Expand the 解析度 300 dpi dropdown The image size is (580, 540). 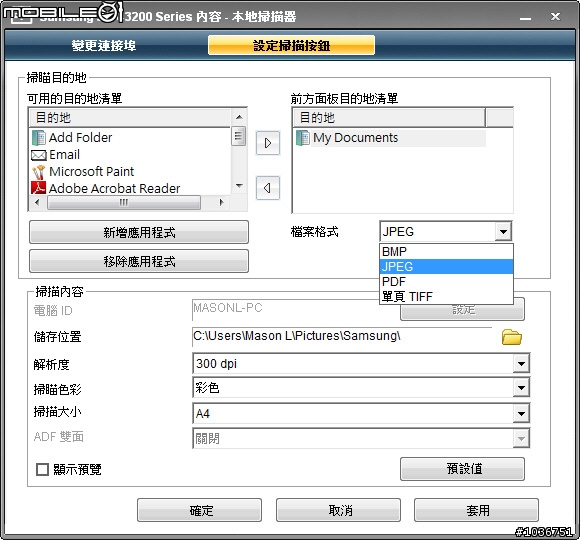point(521,364)
